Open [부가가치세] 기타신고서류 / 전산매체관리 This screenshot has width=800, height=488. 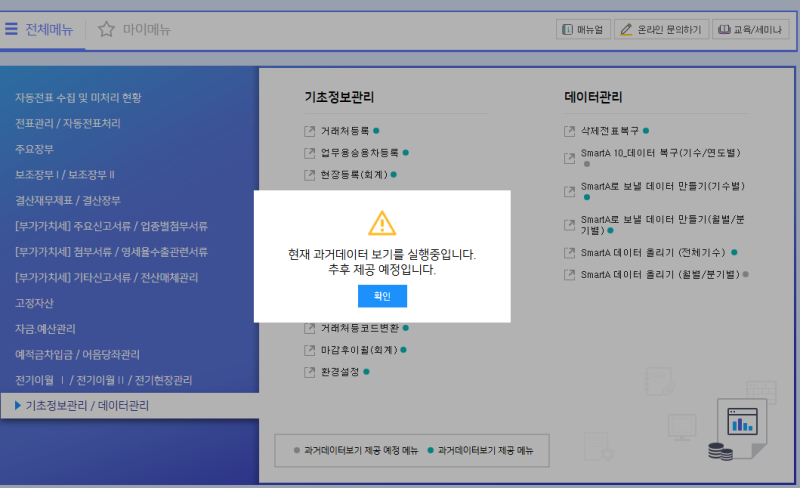click(107, 278)
